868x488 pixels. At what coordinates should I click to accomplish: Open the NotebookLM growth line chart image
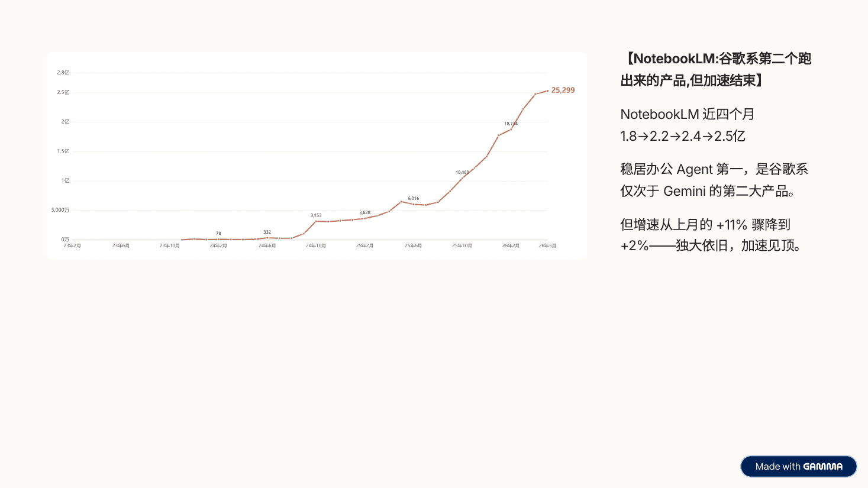tap(317, 156)
